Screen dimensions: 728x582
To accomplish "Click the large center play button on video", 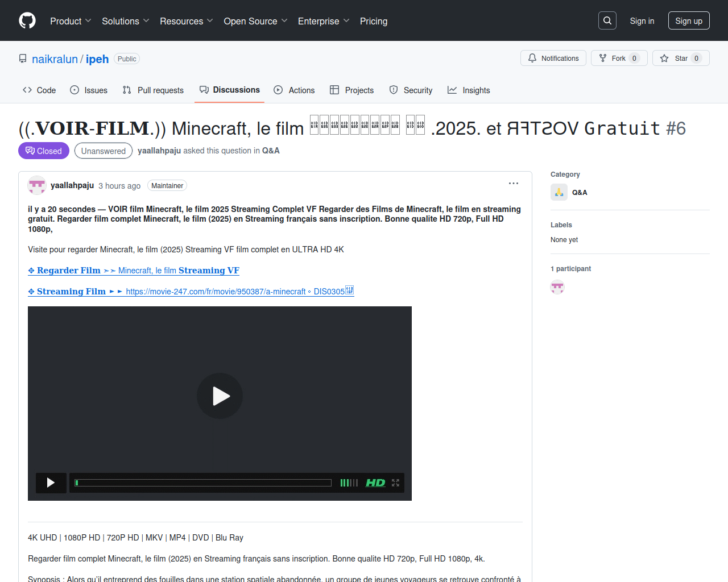I will tap(220, 396).
